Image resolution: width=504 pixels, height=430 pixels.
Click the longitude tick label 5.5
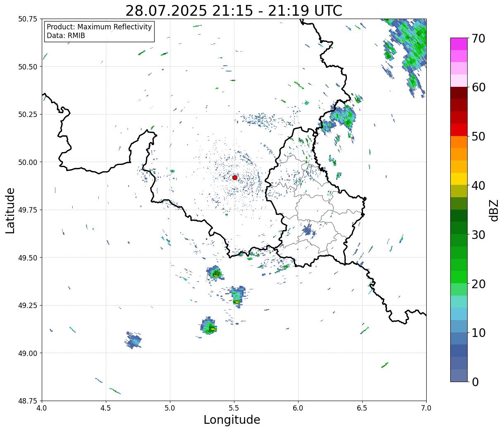(234, 408)
